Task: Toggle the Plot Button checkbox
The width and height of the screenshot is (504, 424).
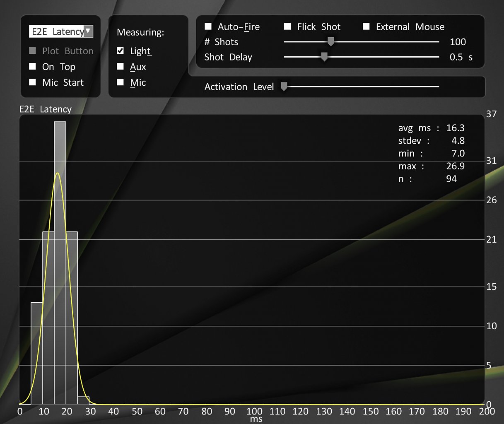Action: (x=32, y=51)
